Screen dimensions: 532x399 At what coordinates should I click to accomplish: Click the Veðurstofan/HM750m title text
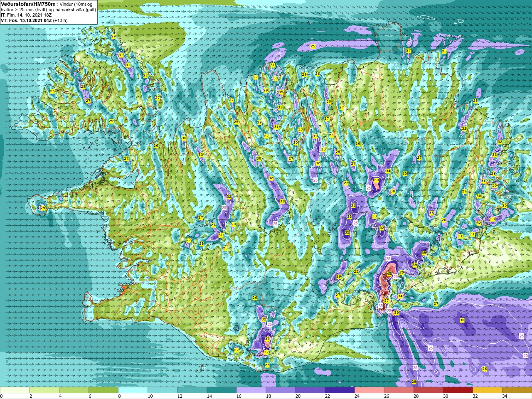click(28, 4)
